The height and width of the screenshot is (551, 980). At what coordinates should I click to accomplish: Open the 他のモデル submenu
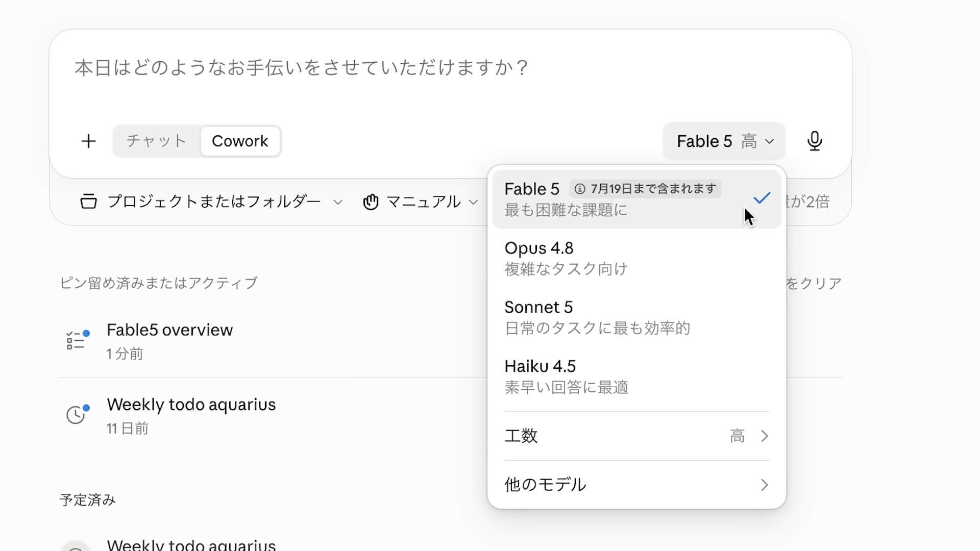click(636, 485)
